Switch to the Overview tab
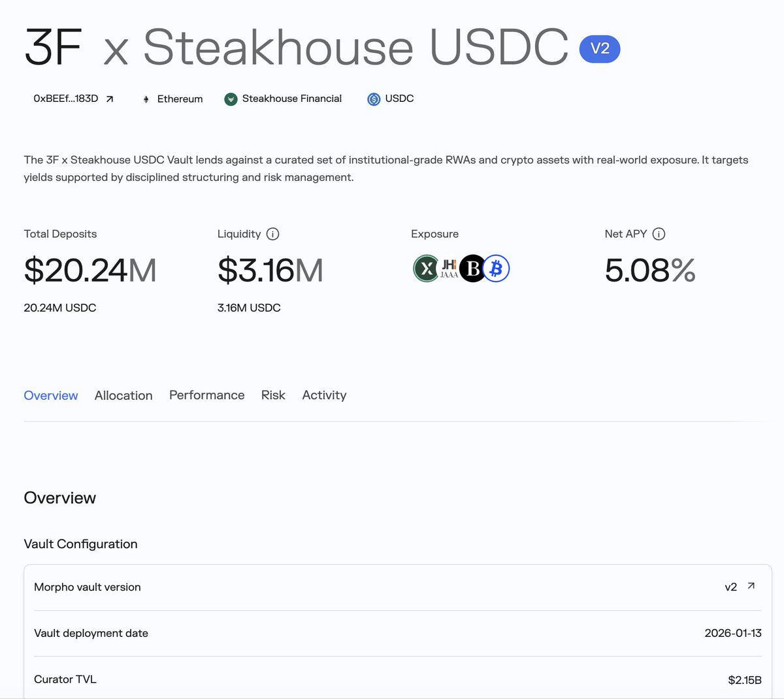Viewport: 784px width, 699px height. pyautogui.click(x=51, y=395)
